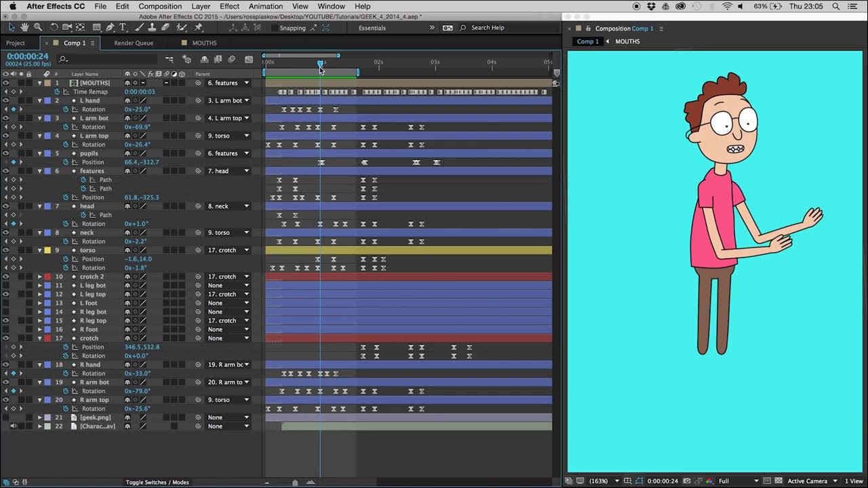This screenshot has height=488, width=868.
Task: Select the Rotation tool
Action: (x=54, y=28)
